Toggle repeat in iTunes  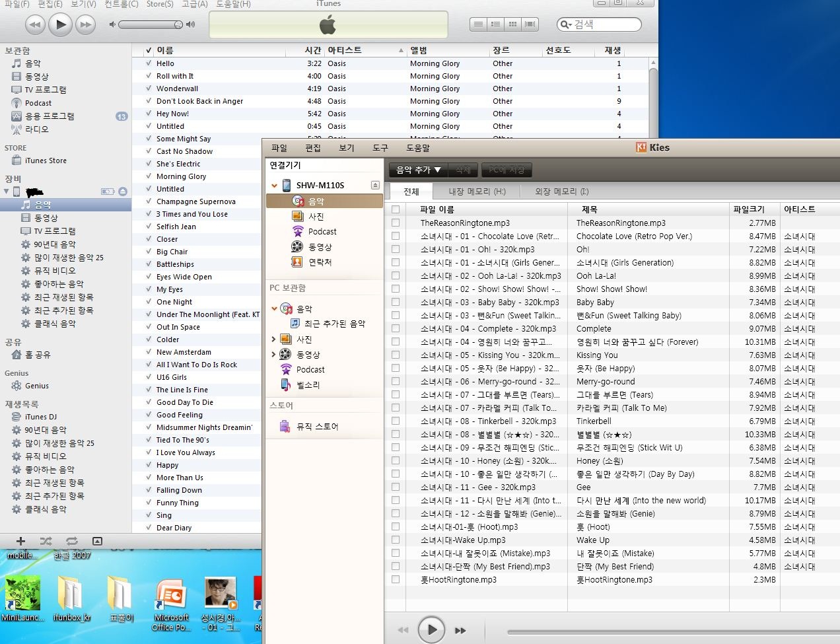coord(71,541)
